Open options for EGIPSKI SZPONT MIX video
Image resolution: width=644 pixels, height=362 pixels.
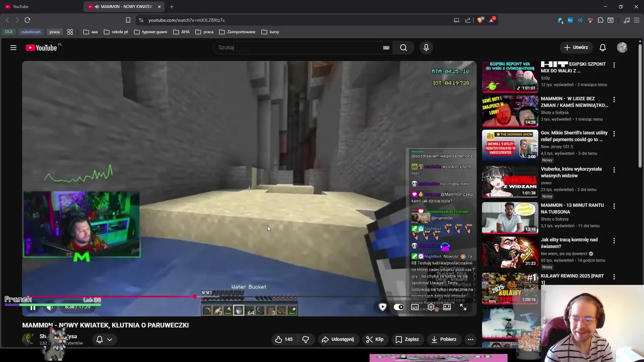coord(614,65)
